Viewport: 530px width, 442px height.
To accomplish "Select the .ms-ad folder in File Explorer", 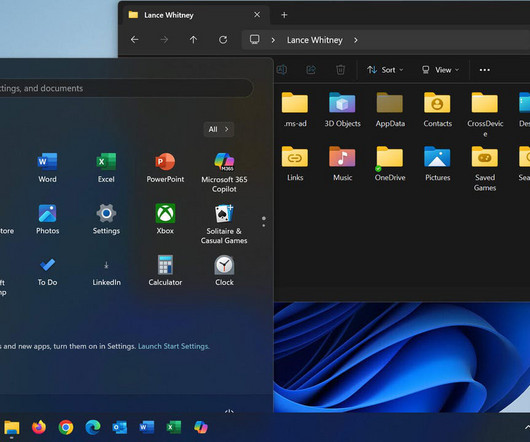I will 295,110.
